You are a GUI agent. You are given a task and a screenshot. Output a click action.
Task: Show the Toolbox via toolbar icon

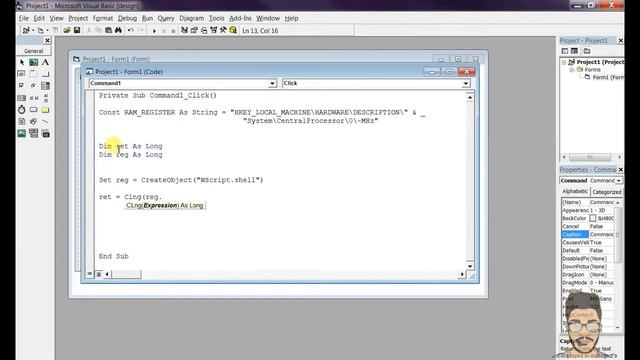tap(223, 30)
